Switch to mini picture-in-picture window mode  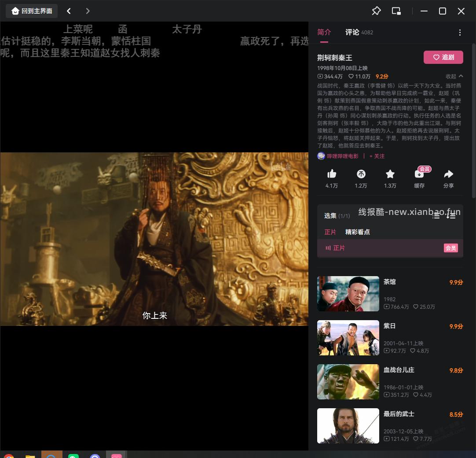(396, 11)
